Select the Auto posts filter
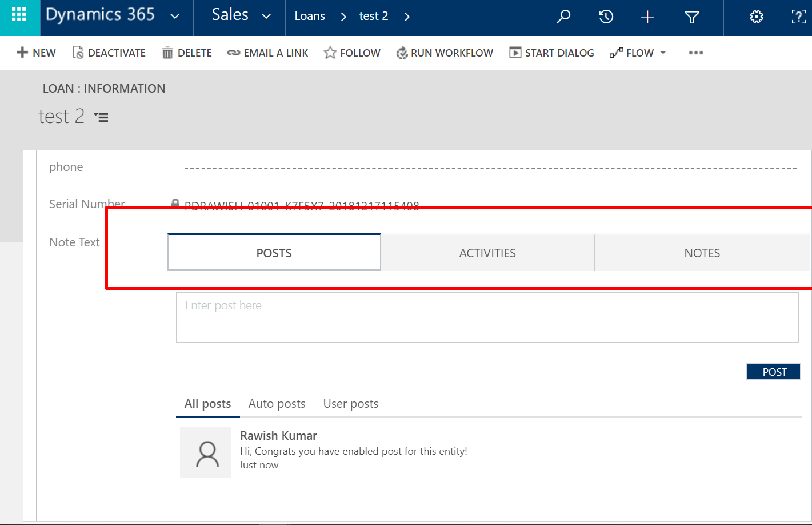The width and height of the screenshot is (812, 525). (x=277, y=404)
